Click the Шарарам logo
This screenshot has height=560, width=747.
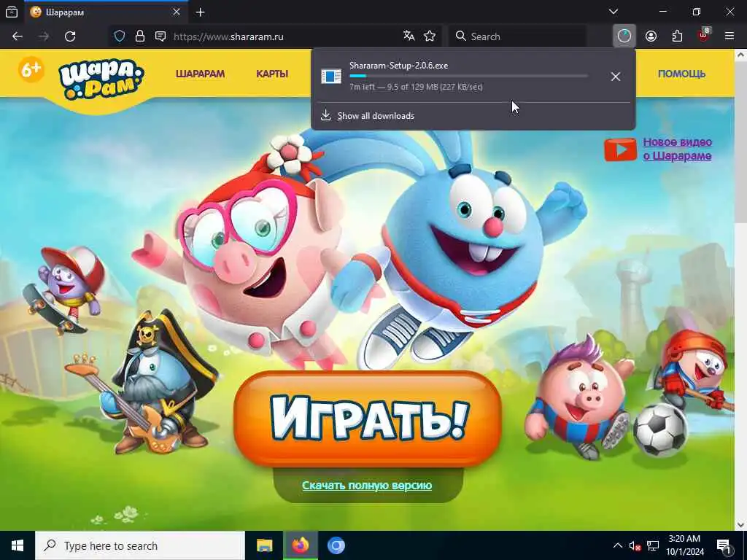(x=101, y=79)
